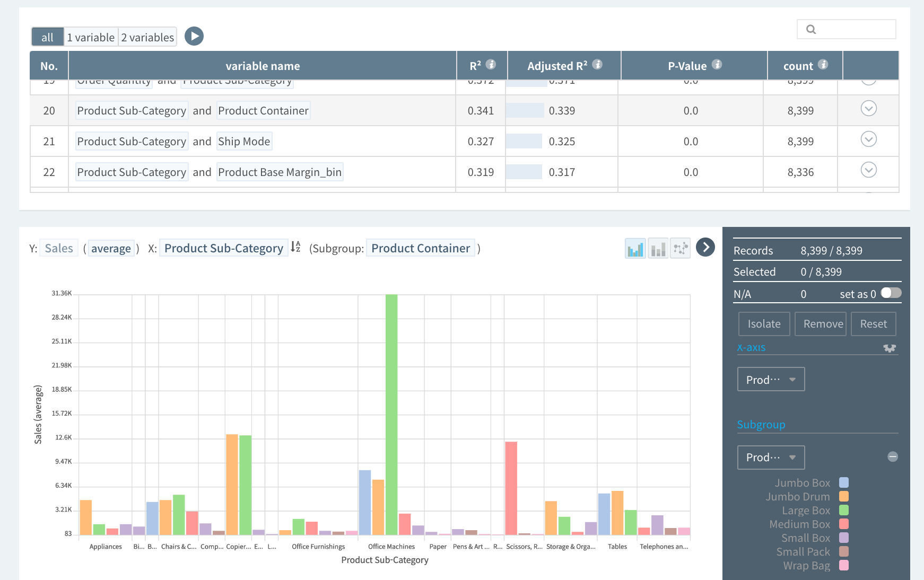924x580 pixels.
Task: Click 'Product Container' tag in row 20
Action: pos(263,111)
